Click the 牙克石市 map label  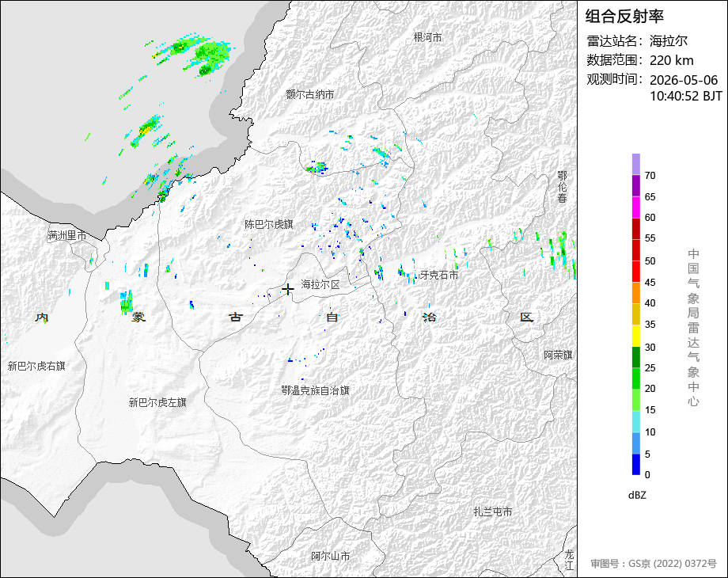(x=439, y=275)
